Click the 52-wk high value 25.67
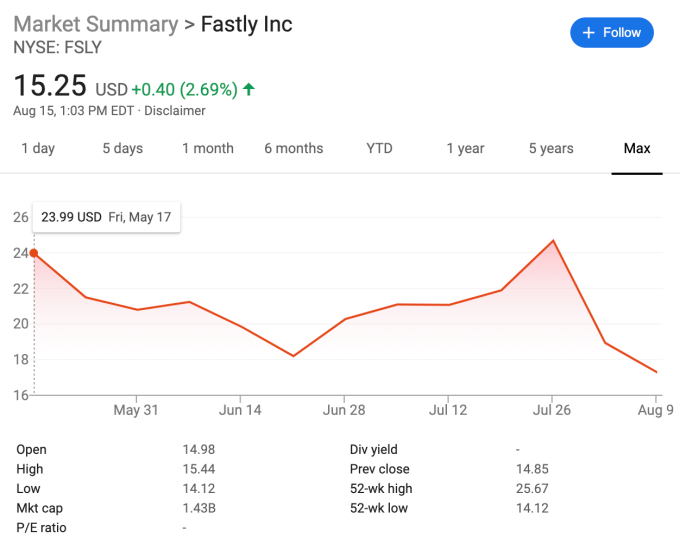This screenshot has height=556, width=680. point(531,489)
